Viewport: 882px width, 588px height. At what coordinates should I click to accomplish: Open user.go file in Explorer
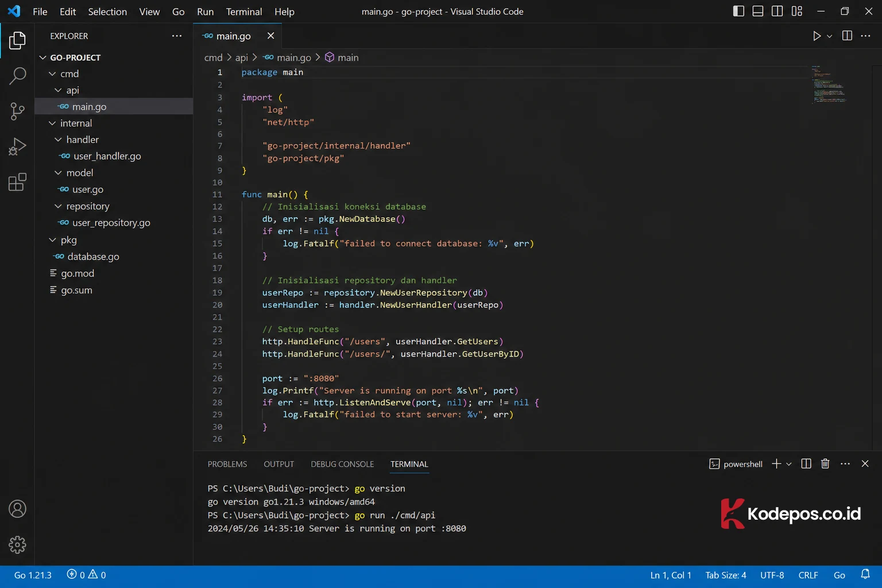point(114,189)
